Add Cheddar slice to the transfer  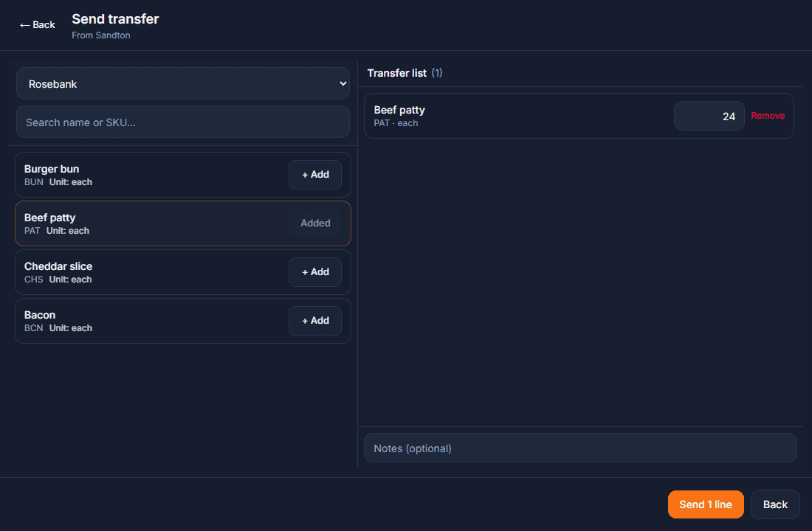coord(315,271)
